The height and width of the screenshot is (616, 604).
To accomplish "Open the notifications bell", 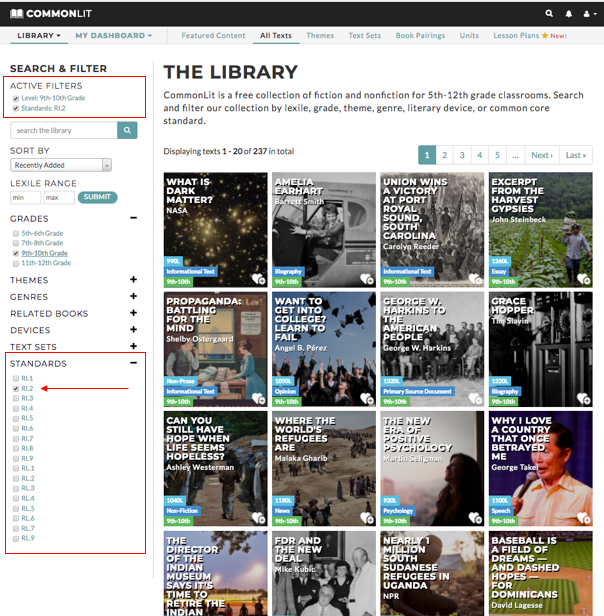I will pos(568,14).
